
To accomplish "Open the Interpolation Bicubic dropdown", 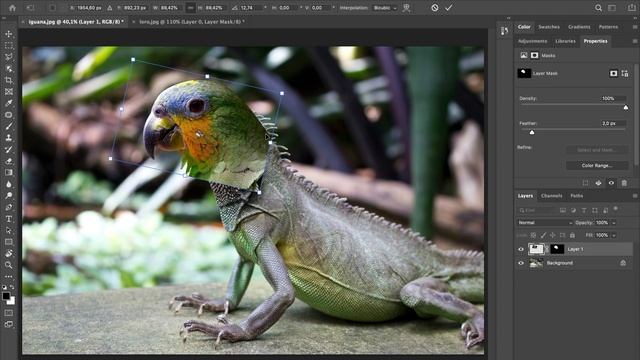I will tap(385, 8).
